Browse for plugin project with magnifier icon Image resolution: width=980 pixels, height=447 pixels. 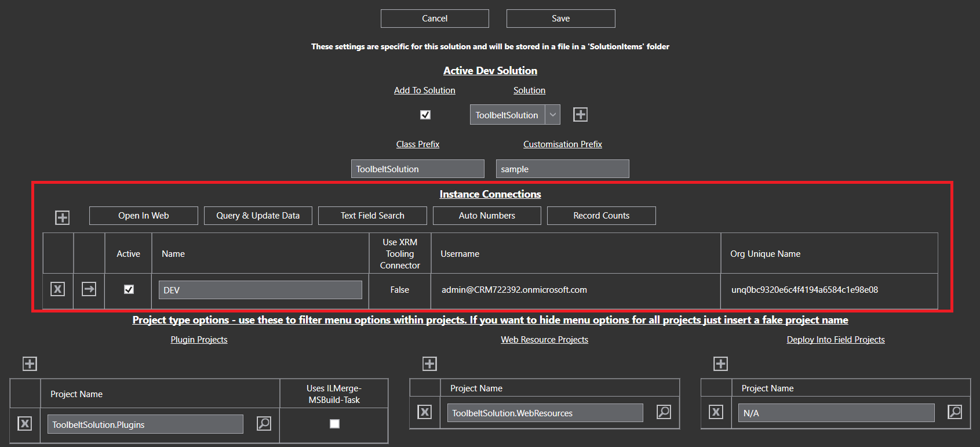[x=264, y=424]
